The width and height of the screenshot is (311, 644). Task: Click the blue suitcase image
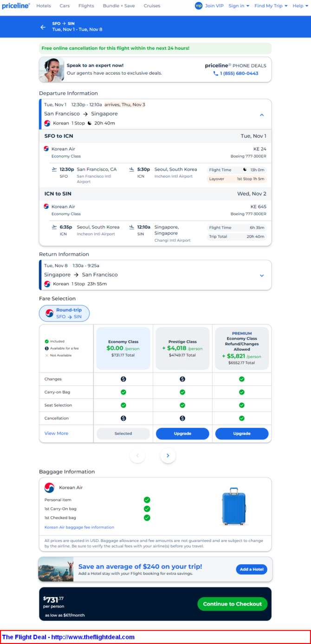click(234, 506)
